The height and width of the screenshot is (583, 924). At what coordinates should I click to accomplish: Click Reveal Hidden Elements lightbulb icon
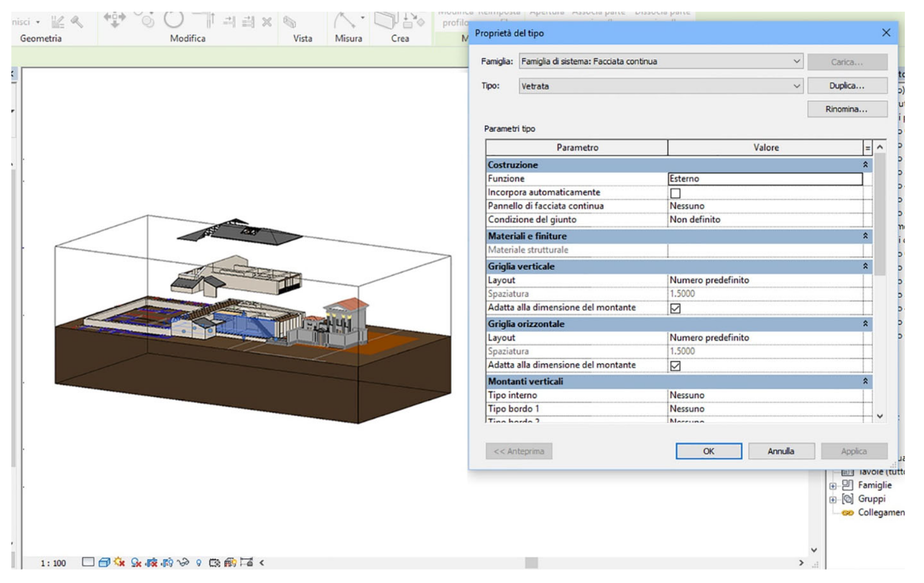pos(198,563)
